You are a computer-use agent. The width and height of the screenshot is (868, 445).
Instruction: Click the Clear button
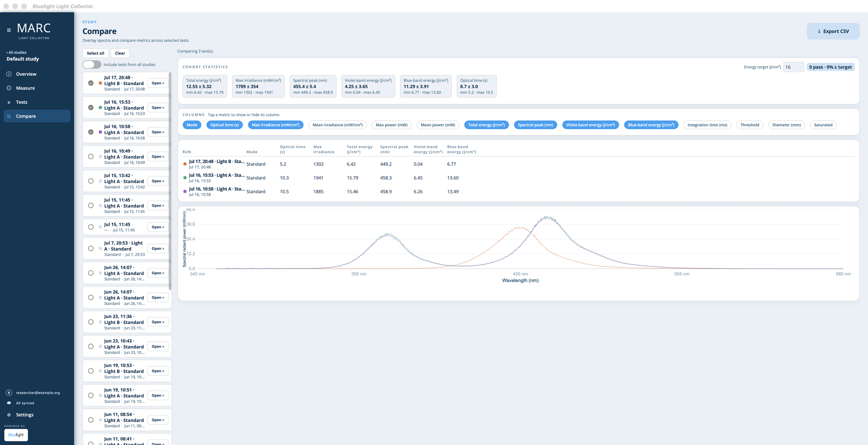pos(120,53)
